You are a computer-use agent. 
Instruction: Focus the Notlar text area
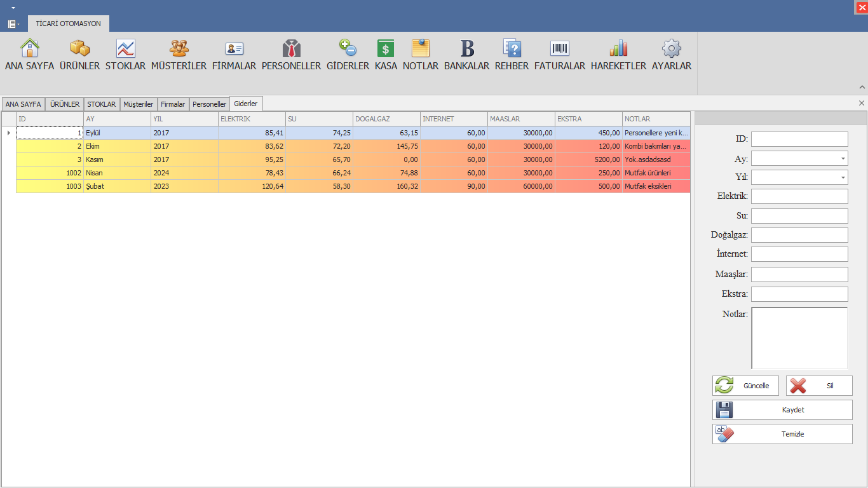(799, 338)
